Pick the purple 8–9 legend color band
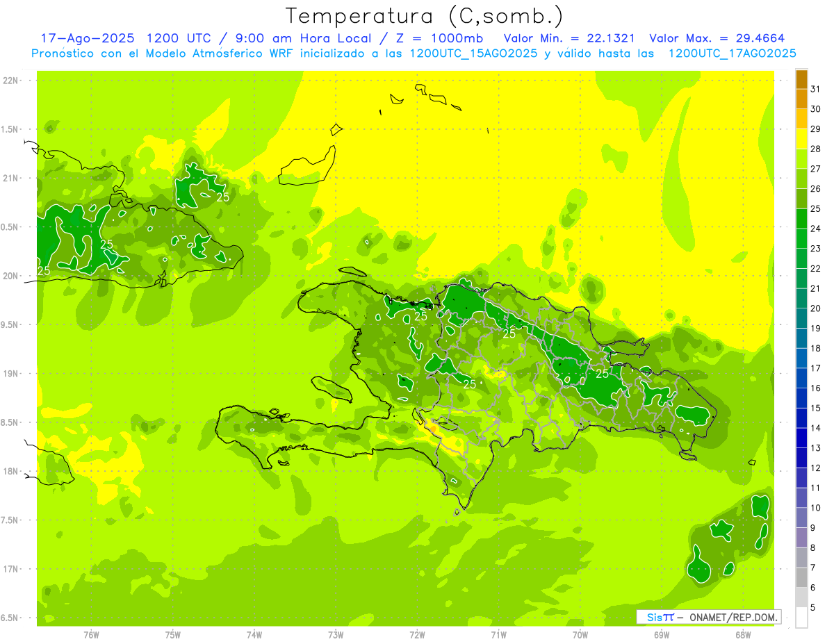This screenshot has height=644, width=834. coord(801,538)
